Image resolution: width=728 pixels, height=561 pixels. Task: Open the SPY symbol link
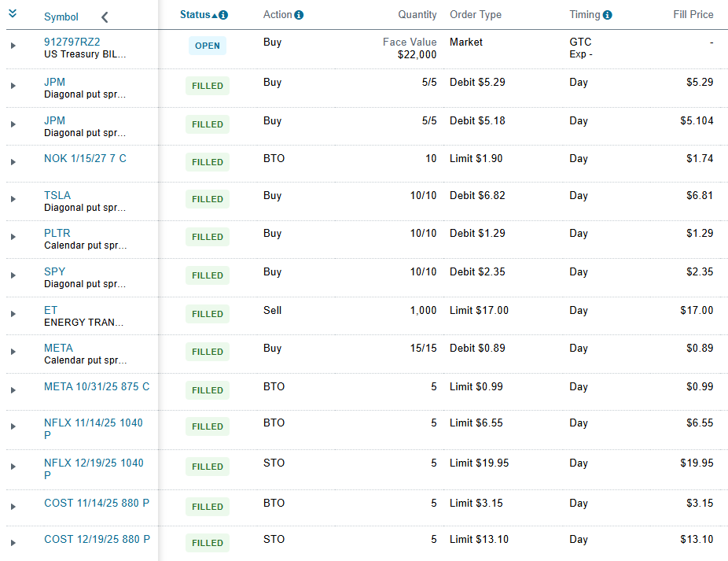click(x=54, y=272)
